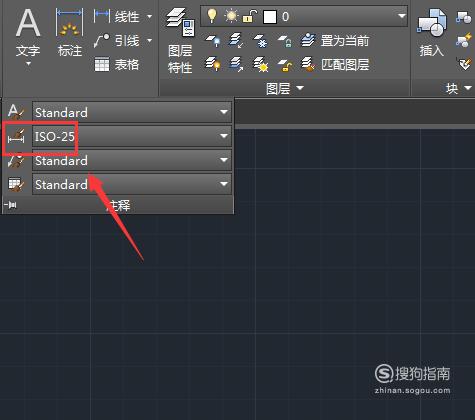Viewport: 475px width, 420px height.
Task: Expand the 线性 dimension type flyout
Action: 149,16
